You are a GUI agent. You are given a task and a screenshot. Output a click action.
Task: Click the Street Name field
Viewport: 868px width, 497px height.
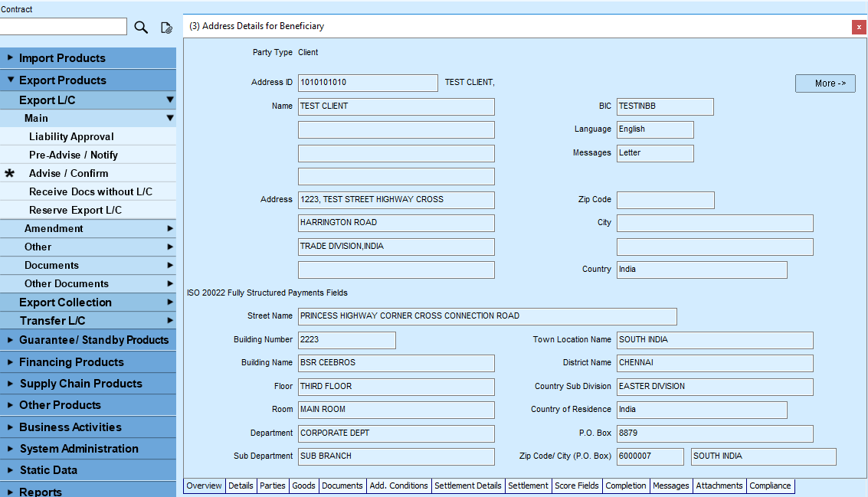pyautogui.click(x=487, y=316)
